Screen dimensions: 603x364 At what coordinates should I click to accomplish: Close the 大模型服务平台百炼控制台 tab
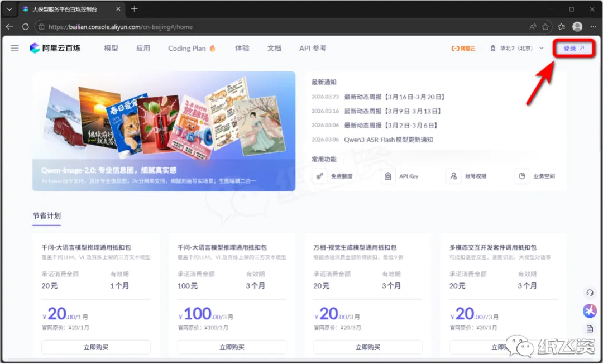tap(118, 9)
